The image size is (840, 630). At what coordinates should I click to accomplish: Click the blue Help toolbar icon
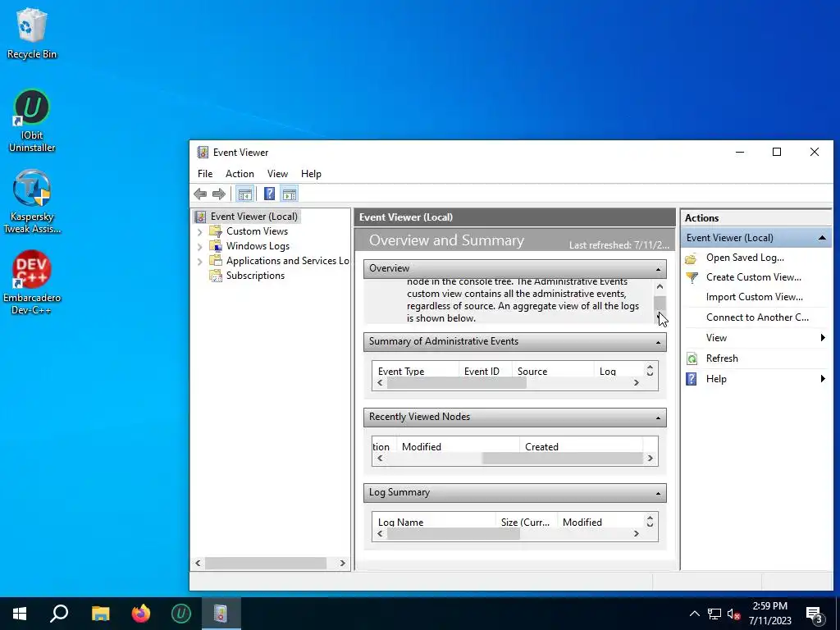(x=269, y=194)
